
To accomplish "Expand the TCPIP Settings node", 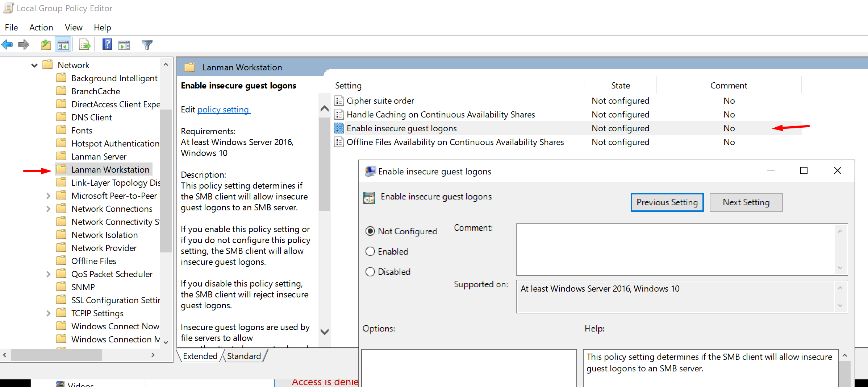I will [x=48, y=313].
